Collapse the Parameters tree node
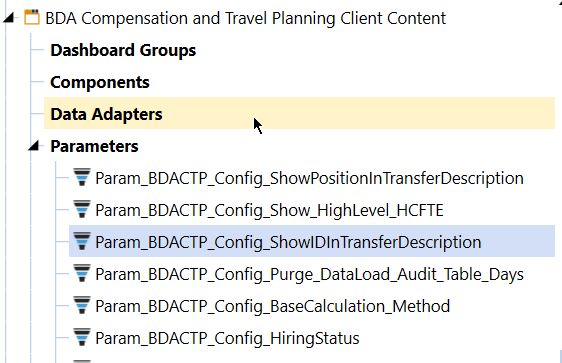Screen dimensions: 562x363 pyautogui.click(x=34, y=145)
